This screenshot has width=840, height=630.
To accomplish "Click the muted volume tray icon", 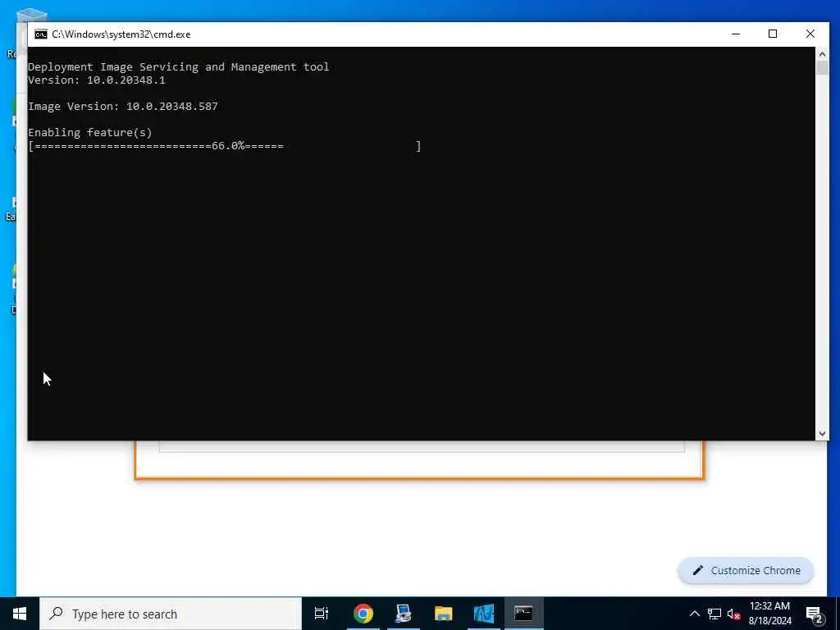I will point(733,614).
